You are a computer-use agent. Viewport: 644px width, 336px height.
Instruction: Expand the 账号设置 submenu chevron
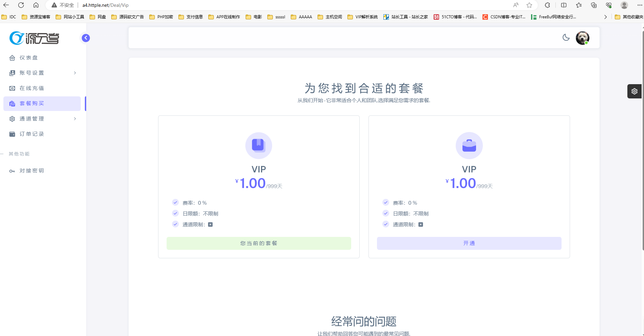[x=75, y=73]
